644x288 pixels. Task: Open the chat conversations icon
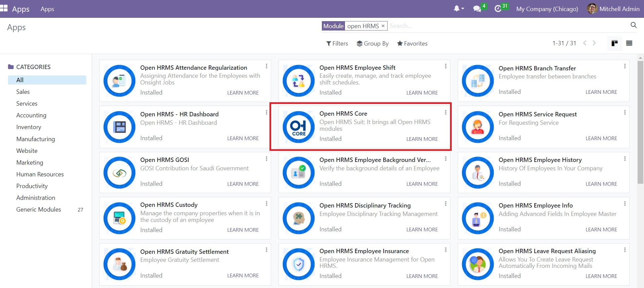(x=477, y=9)
